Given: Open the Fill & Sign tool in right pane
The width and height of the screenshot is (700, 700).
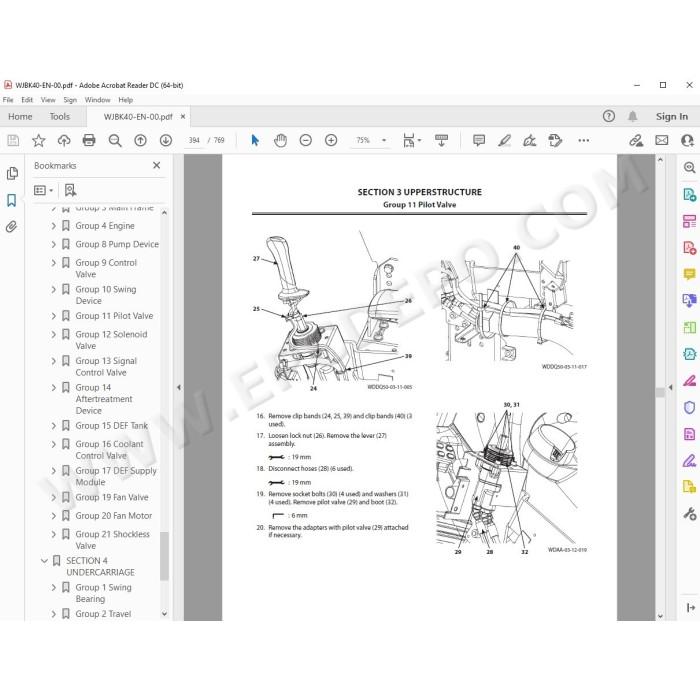Looking at the screenshot, I should pyautogui.click(x=690, y=460).
